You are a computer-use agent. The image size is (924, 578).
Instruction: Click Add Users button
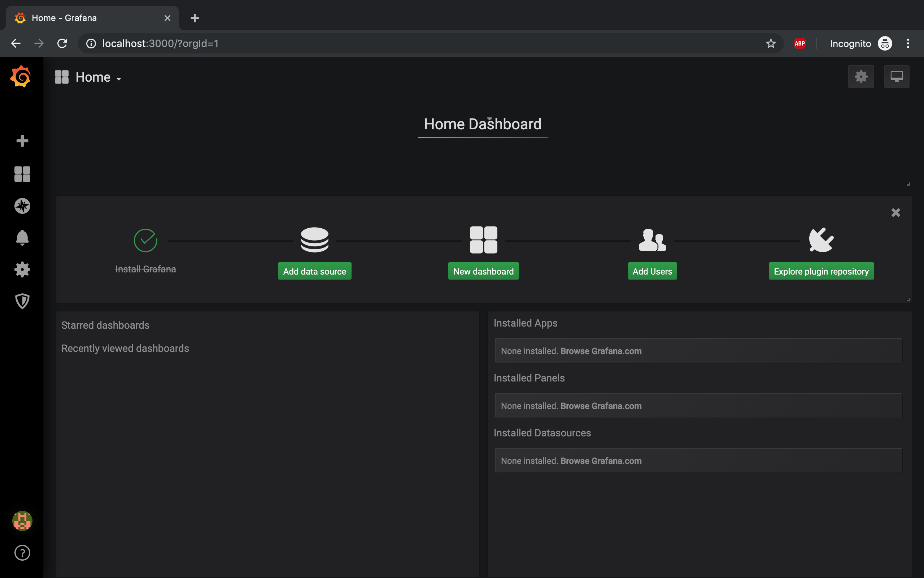652,271
